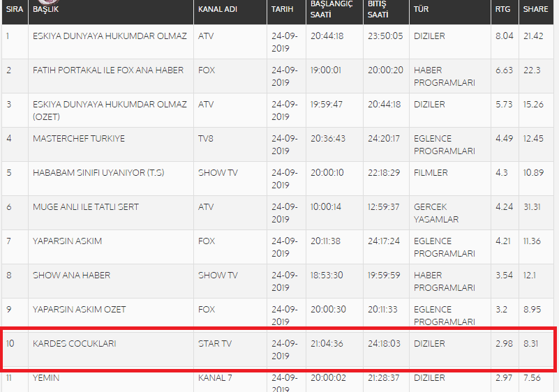This screenshot has height=392, width=559.
Task: Click the SHARE value 8.31
Action: coord(531,344)
